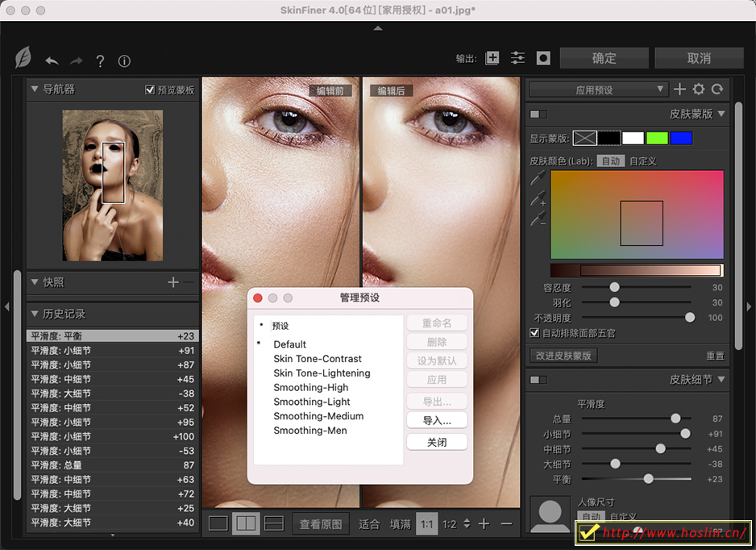Screen dimensions: 756x550
Task: Switch to side-by-side split view icon
Action: click(246, 523)
